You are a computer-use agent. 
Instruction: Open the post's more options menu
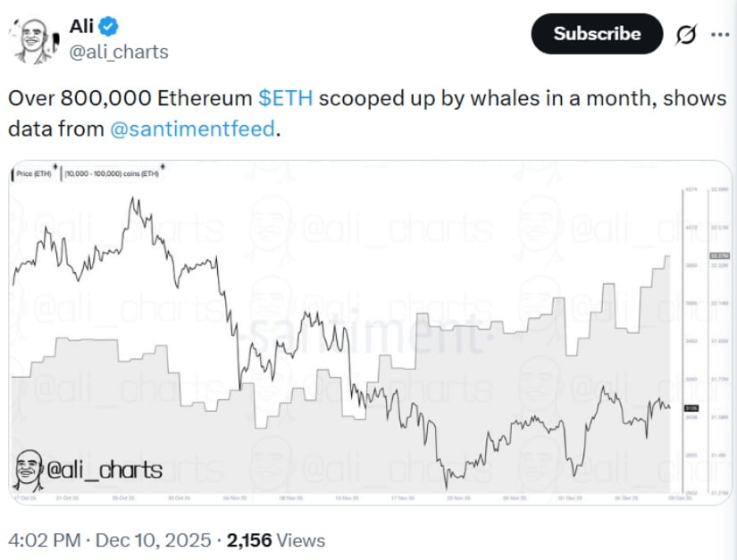point(720,33)
